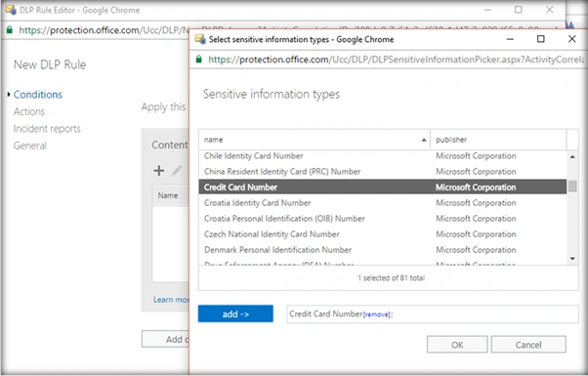
Task: Maximize the DLP Rule Editor window
Action: (x=519, y=10)
